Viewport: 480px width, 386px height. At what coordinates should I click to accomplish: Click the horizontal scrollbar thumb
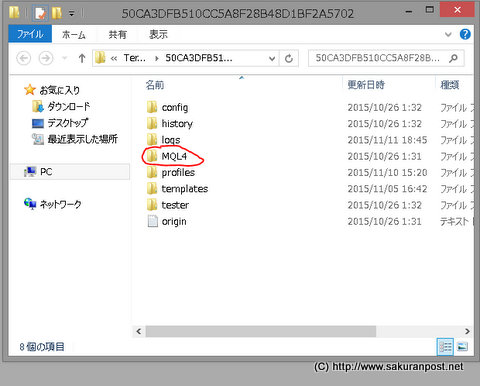(x=261, y=331)
